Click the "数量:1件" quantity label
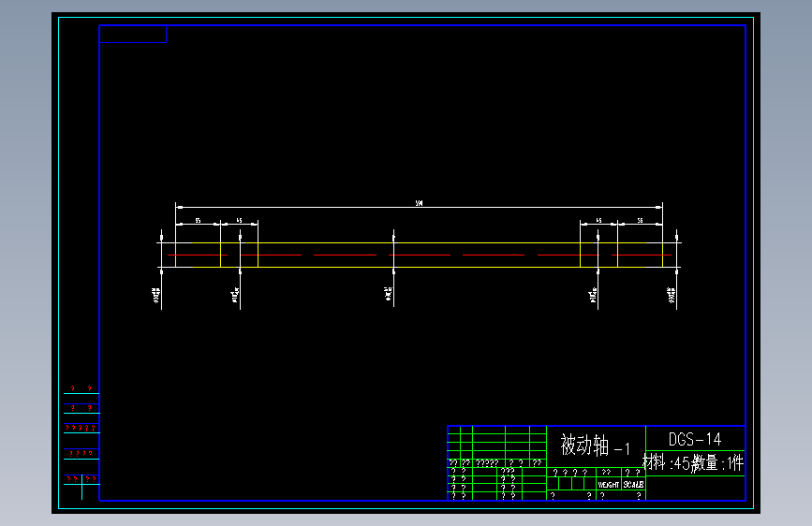Screen dimensions: 812x526 [x=717, y=462]
